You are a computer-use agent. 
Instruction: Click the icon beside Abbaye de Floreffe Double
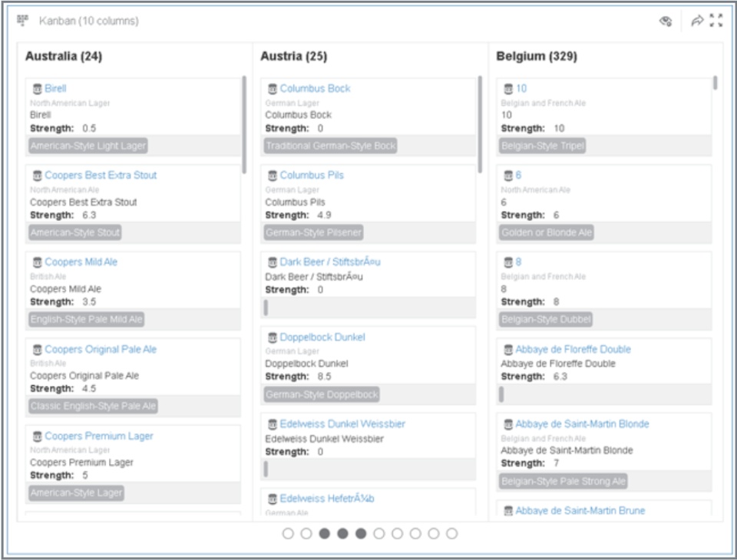[507, 350]
